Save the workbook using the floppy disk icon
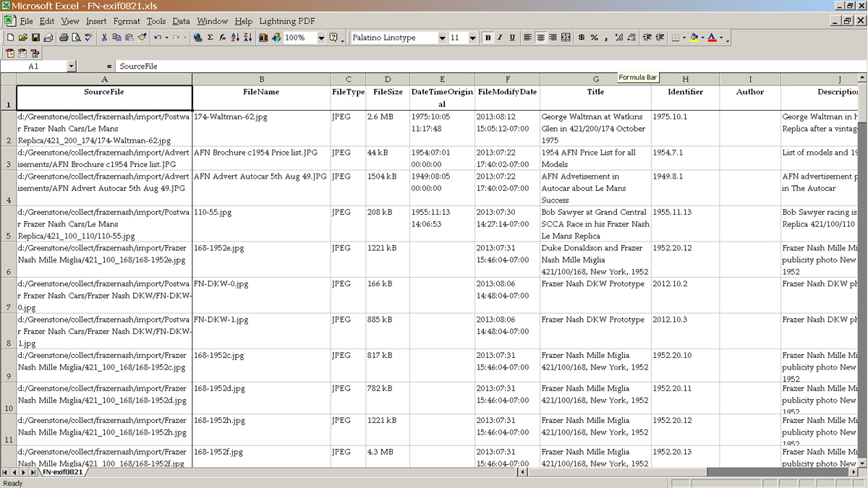This screenshot has width=868, height=488. 35,38
